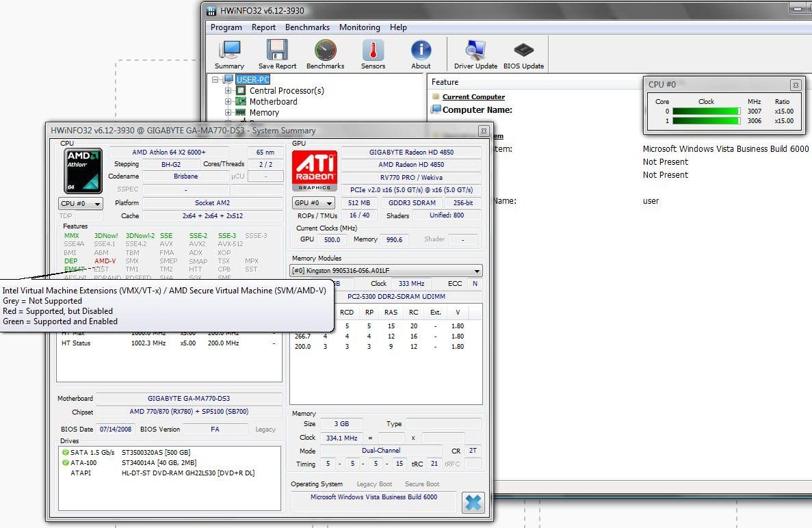Click the GIGABYTE Radeon HD 4850 field
This screenshot has width=812, height=528.
coord(411,153)
